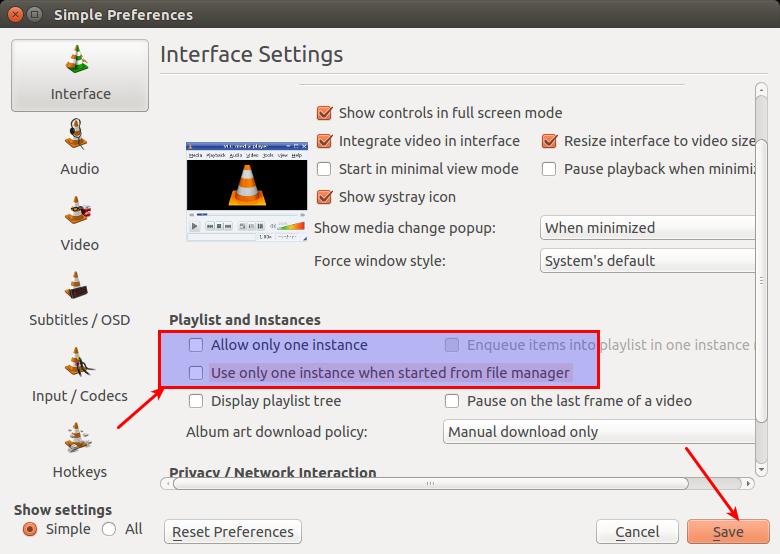Select the Input / Codecs icon
This screenshot has height=554, width=780.
click(x=79, y=363)
